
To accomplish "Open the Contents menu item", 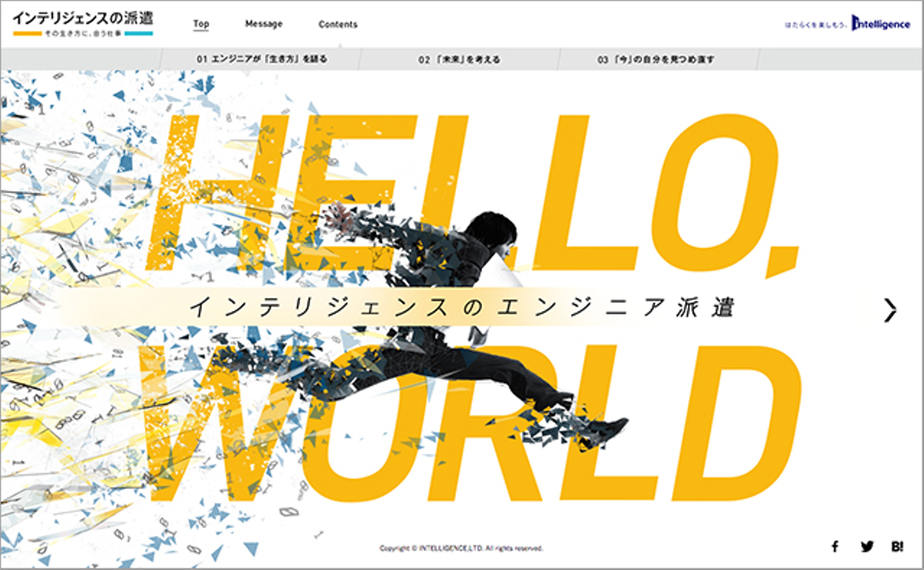I will coord(338,24).
